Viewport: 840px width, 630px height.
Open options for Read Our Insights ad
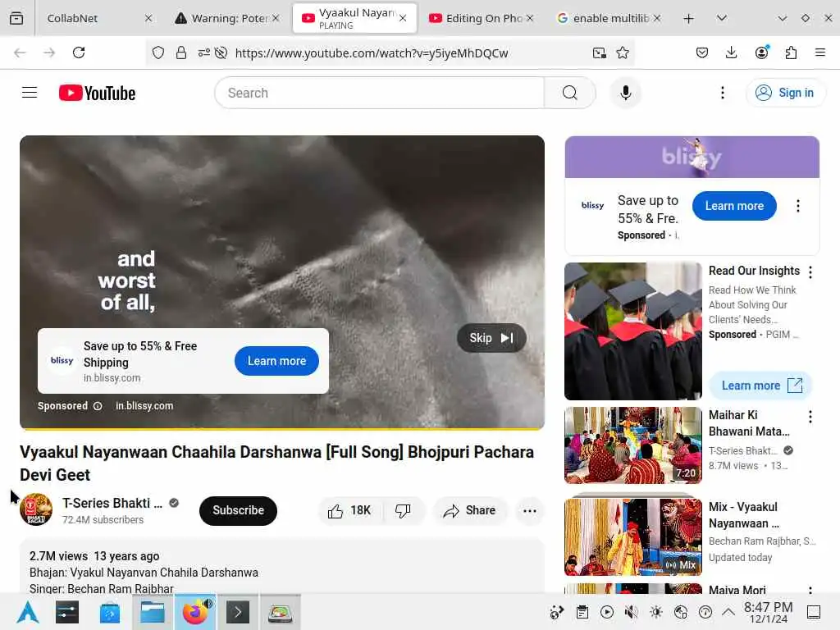(x=810, y=272)
